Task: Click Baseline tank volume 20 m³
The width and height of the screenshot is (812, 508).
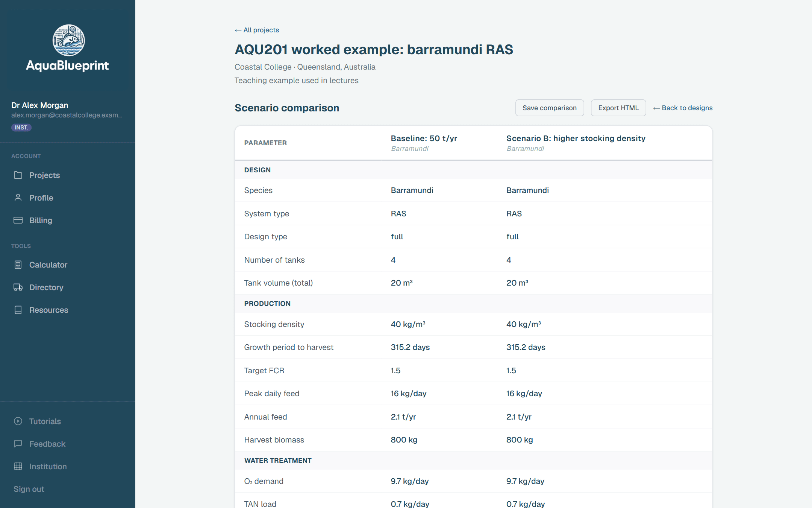Action: tap(402, 283)
